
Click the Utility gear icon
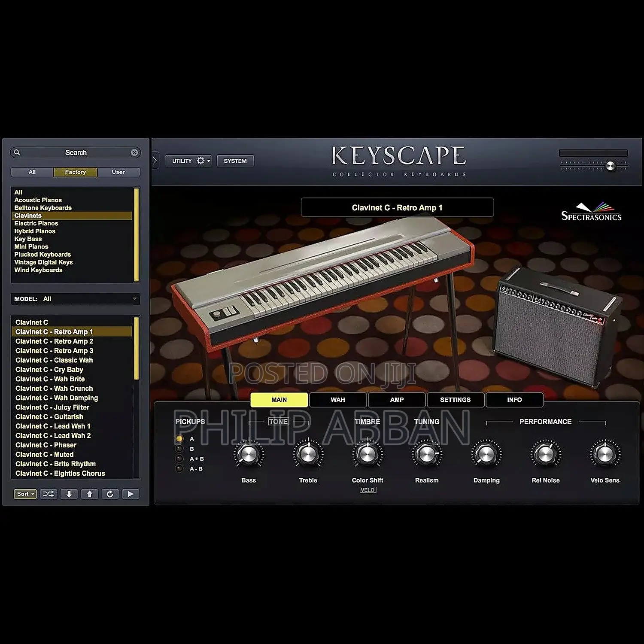(200, 161)
